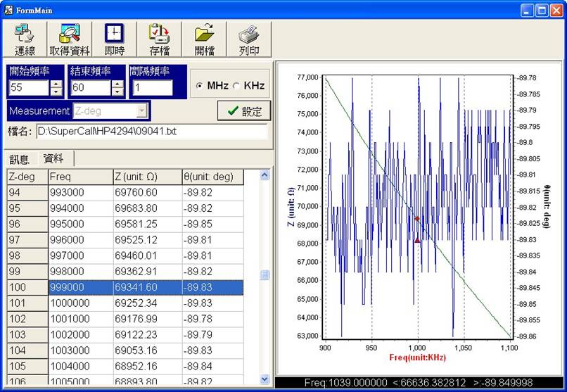Select row header 94

[x=27, y=193]
